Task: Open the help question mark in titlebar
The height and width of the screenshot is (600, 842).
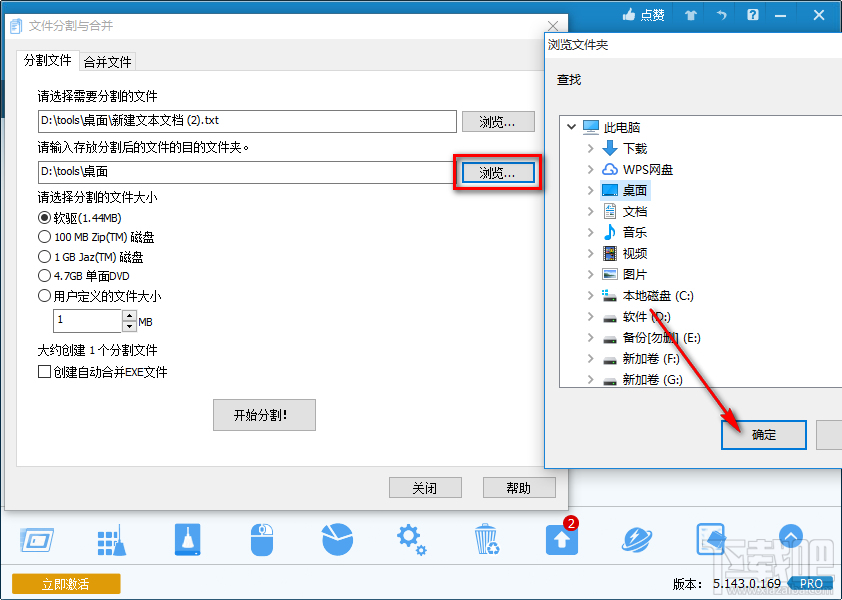Action: pos(752,15)
